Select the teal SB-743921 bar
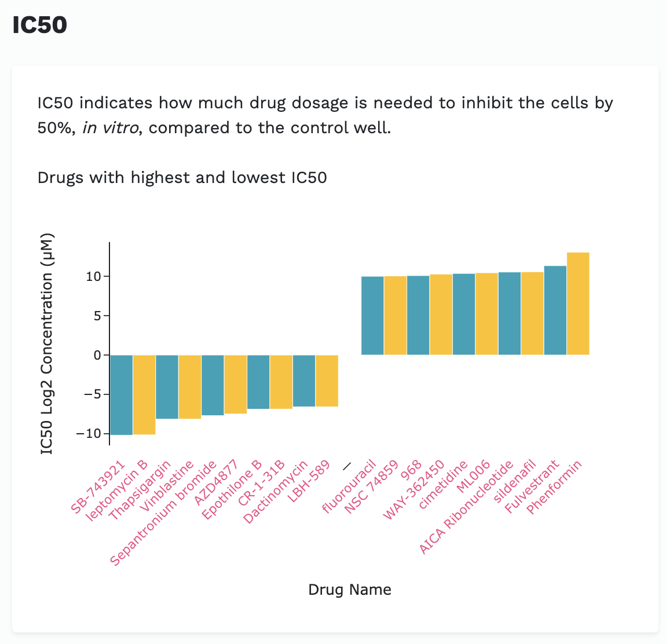This screenshot has height=644, width=666. [121, 394]
